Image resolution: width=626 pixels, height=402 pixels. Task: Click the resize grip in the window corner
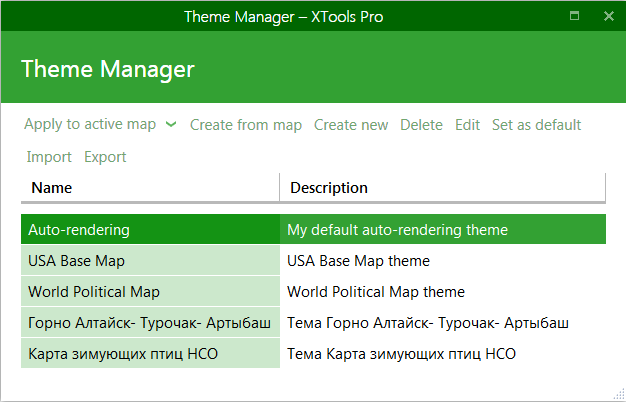(x=619, y=394)
